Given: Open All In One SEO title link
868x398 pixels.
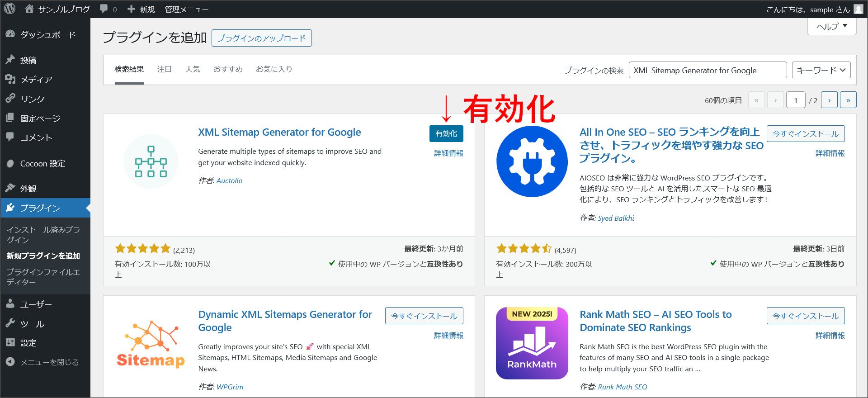Looking at the screenshot, I should coord(672,145).
